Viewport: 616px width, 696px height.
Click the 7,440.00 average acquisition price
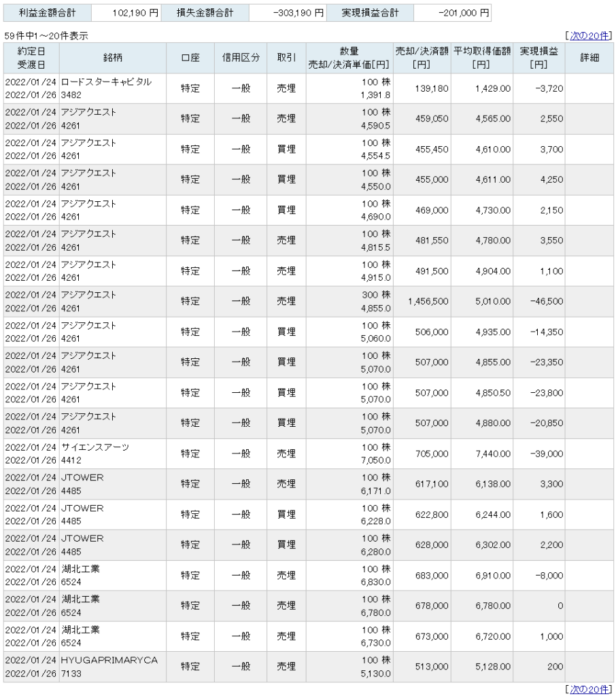493,453
